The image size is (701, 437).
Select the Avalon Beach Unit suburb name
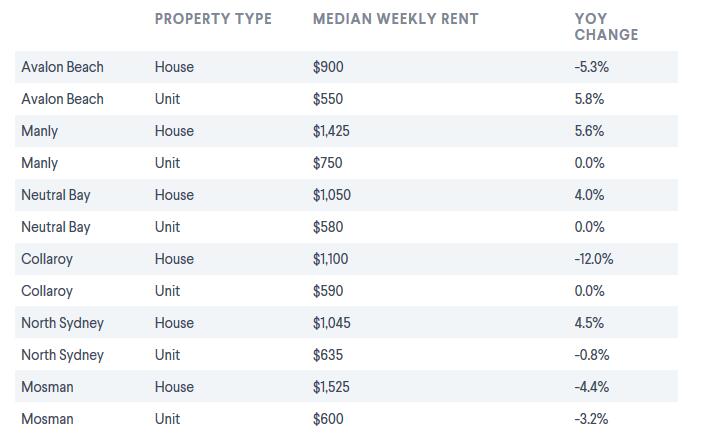(x=63, y=99)
